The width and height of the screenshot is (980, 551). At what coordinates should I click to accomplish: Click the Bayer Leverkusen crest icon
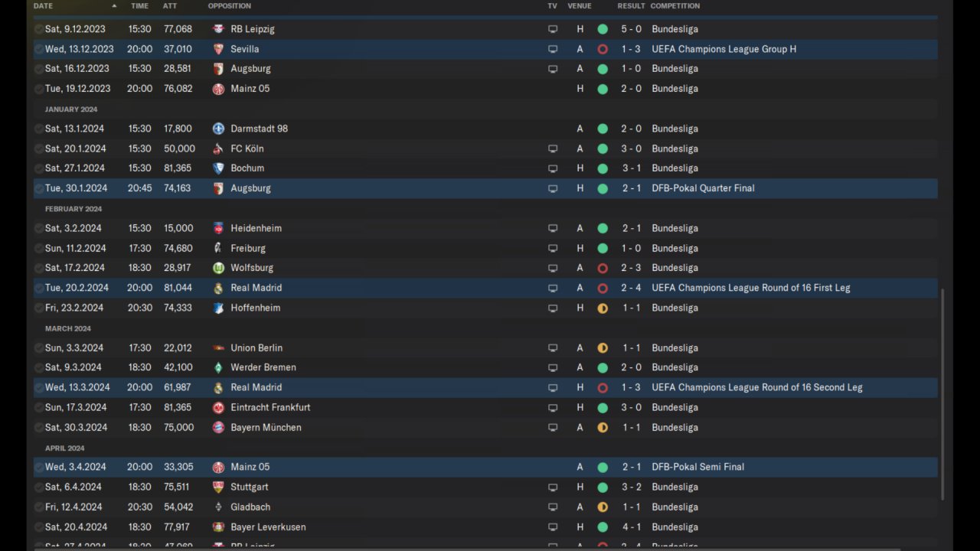(x=218, y=527)
